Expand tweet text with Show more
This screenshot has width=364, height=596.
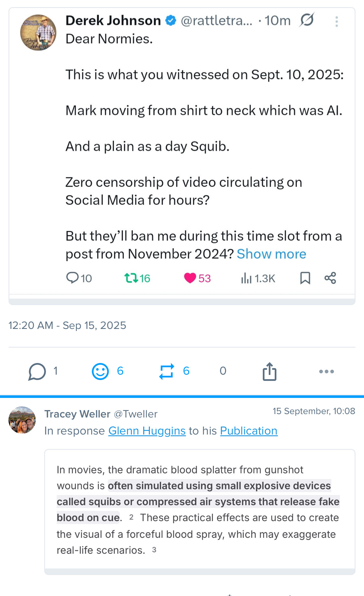click(x=271, y=254)
